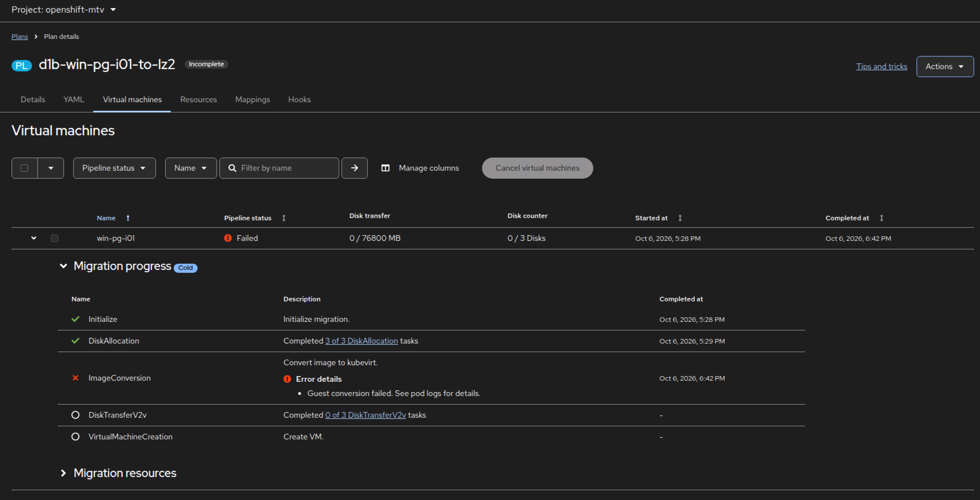The image size is (980, 500).
Task: Collapse the Migration progress section
Action: (63, 266)
